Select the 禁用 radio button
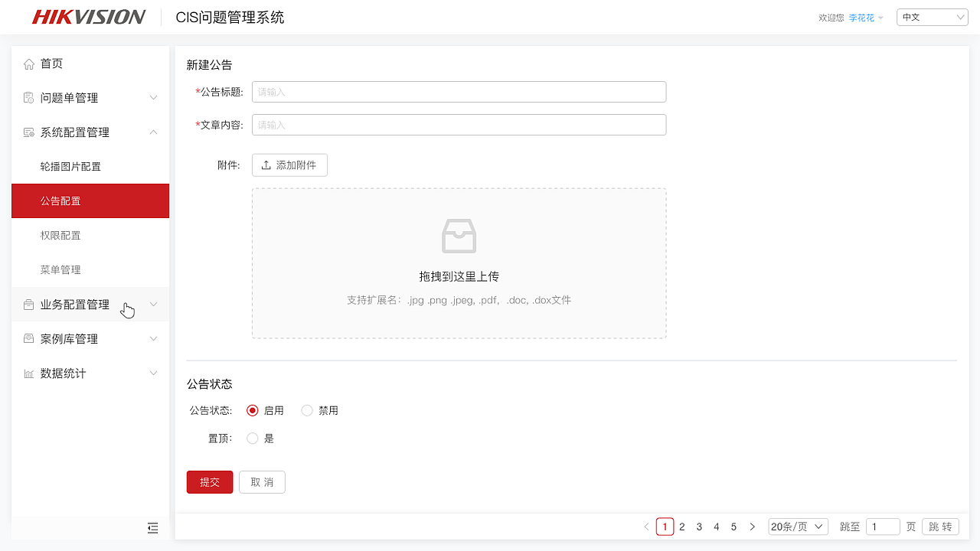The width and height of the screenshot is (980, 551). pyautogui.click(x=306, y=410)
